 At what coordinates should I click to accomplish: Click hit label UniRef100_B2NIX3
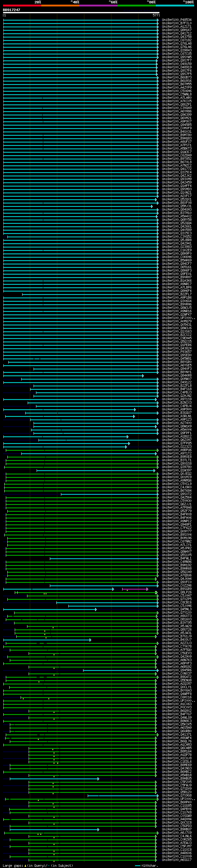[176, 402]
